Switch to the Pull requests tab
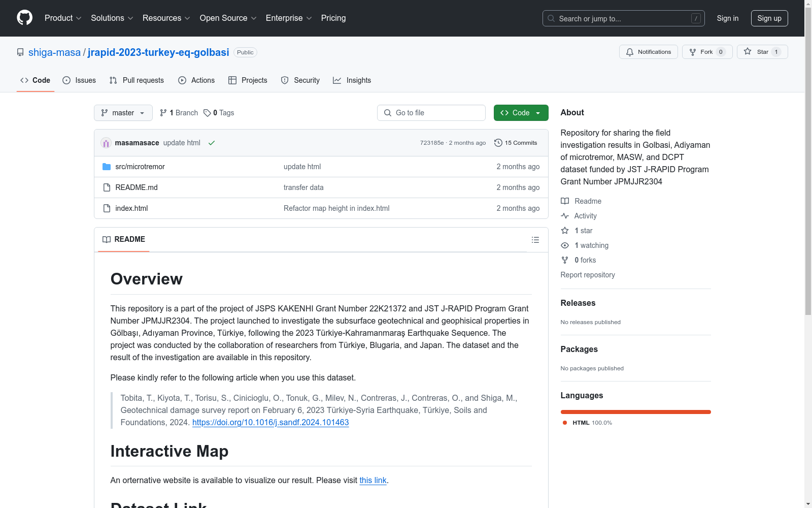 click(x=137, y=80)
